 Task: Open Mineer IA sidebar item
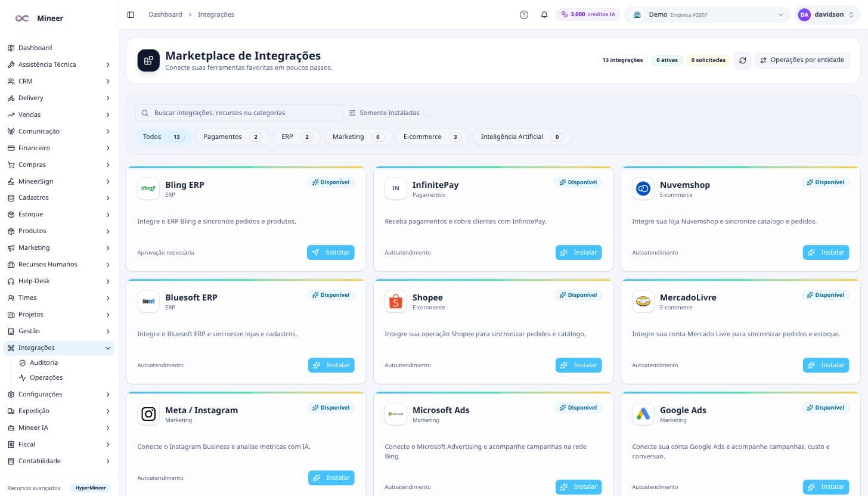point(59,427)
